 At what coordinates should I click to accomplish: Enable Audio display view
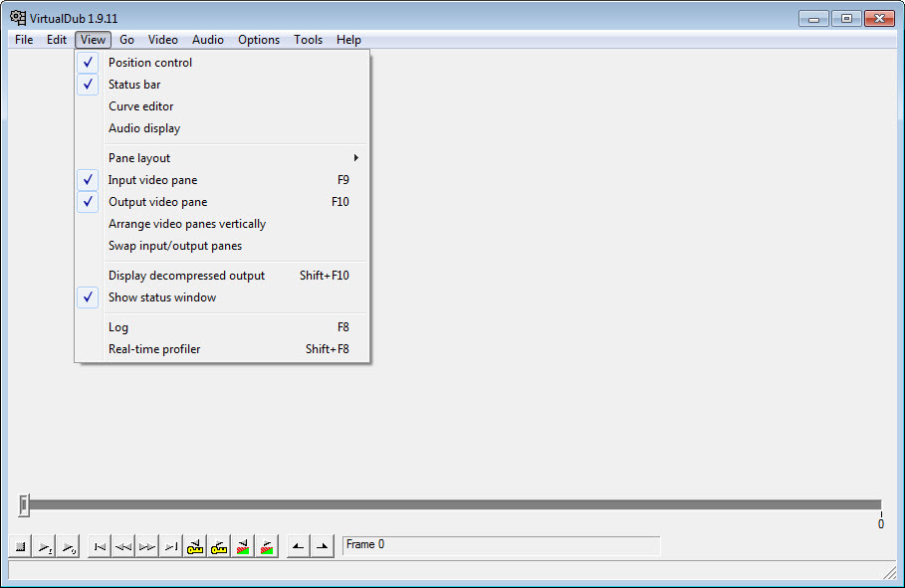tap(222, 128)
